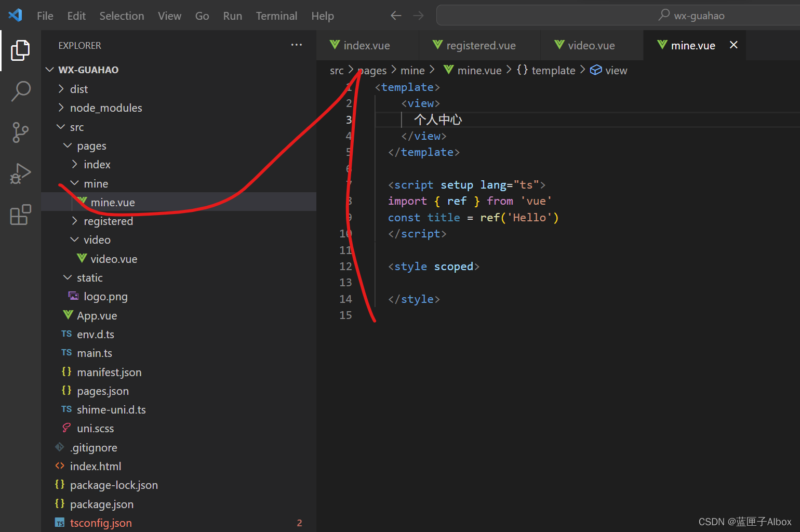Click the TS icon beside env.d.ts

point(66,334)
